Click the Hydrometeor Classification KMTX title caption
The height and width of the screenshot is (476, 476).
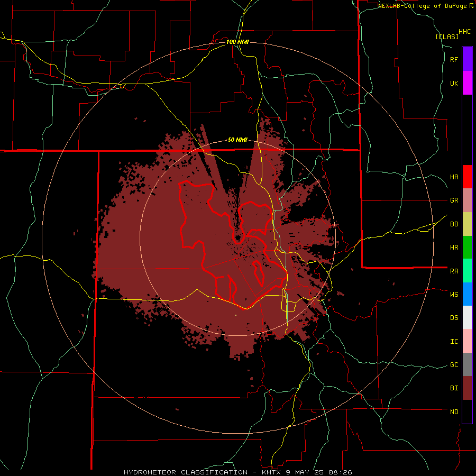237,472
